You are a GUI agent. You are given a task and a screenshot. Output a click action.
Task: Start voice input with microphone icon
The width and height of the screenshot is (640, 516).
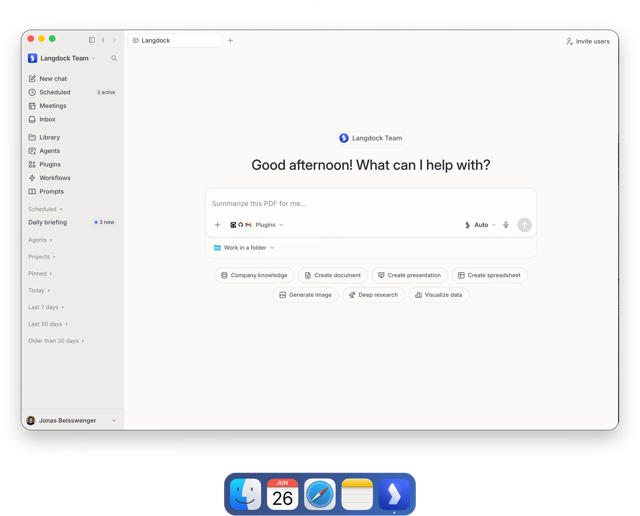(x=506, y=225)
